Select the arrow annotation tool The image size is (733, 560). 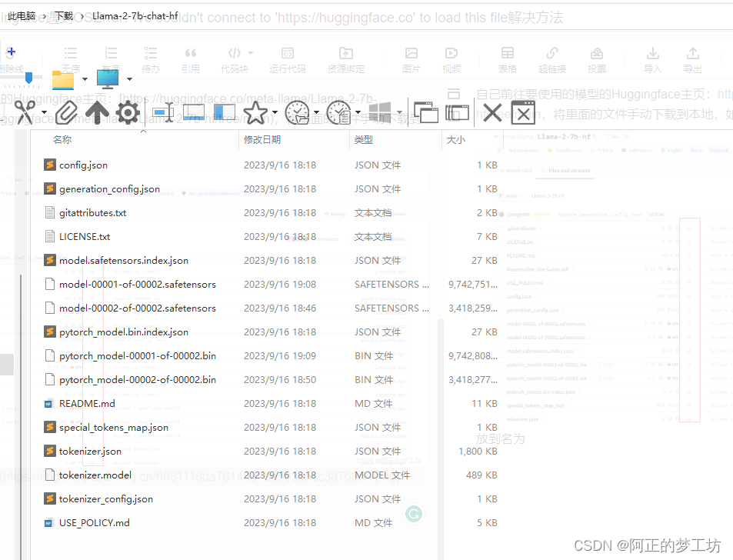pos(95,112)
